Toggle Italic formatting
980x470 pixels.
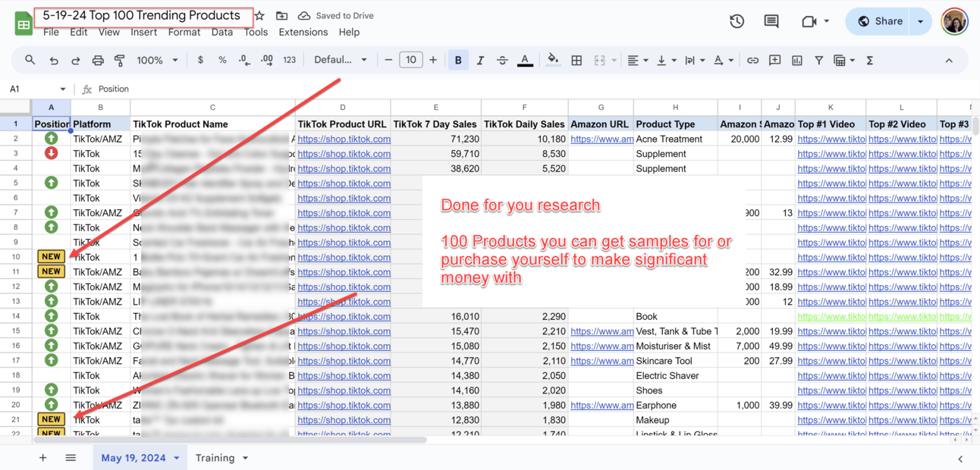click(x=480, y=60)
